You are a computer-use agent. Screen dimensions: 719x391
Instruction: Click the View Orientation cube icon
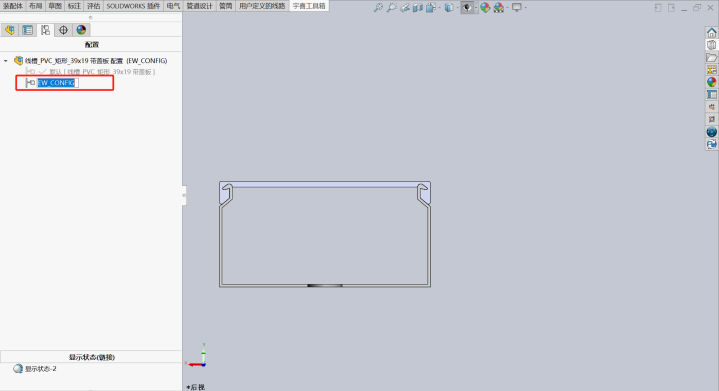coord(430,7)
